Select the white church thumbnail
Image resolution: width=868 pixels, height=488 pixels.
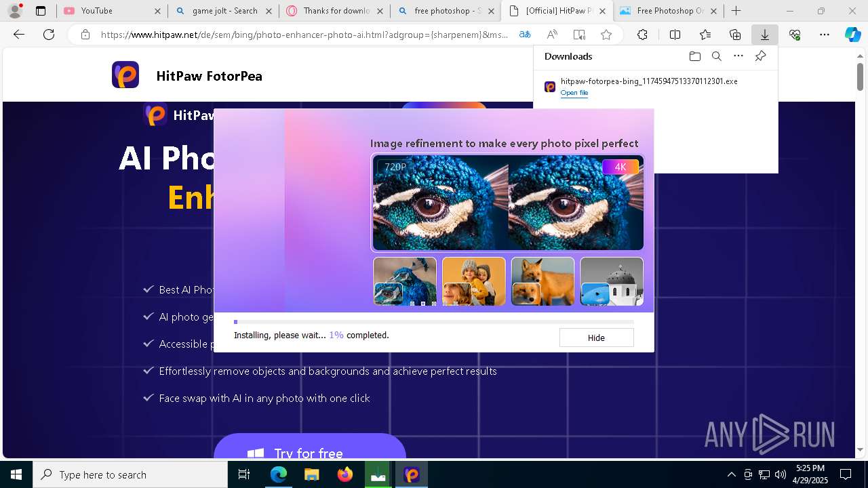[612, 281]
